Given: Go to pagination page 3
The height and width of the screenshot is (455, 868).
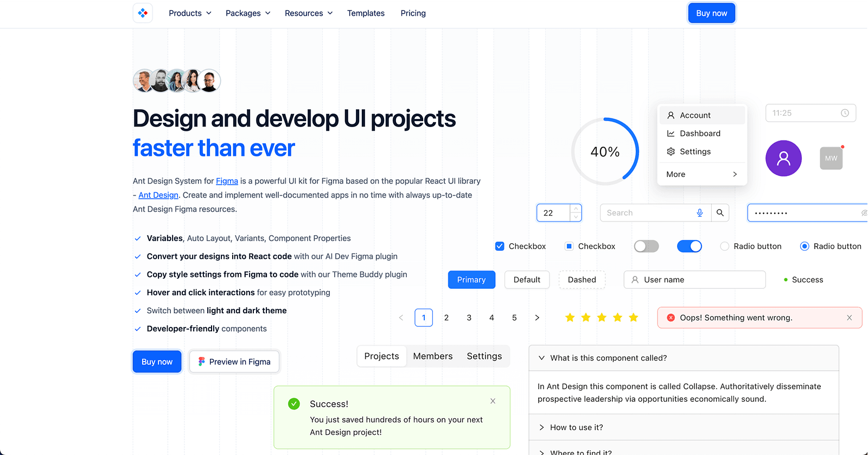Looking at the screenshot, I should (469, 318).
